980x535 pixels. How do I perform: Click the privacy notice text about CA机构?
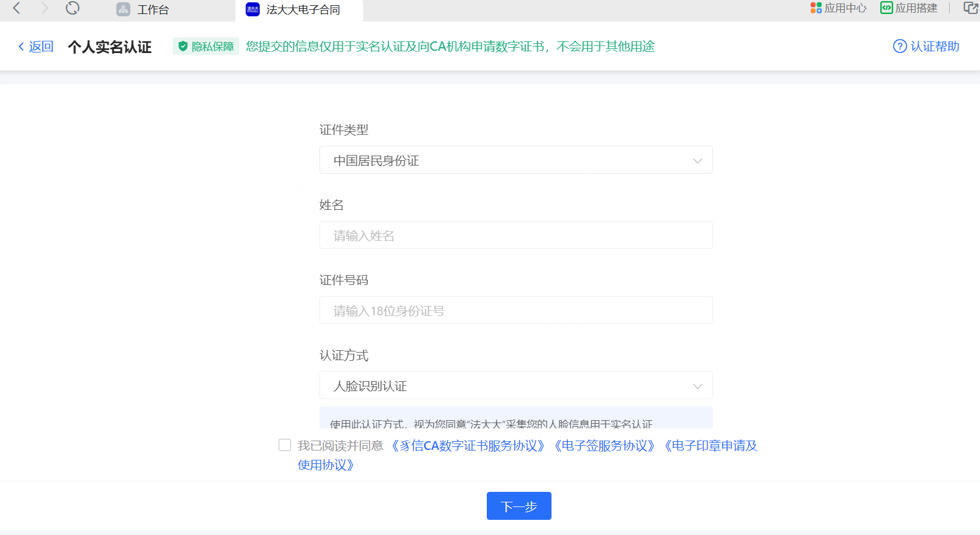point(450,47)
